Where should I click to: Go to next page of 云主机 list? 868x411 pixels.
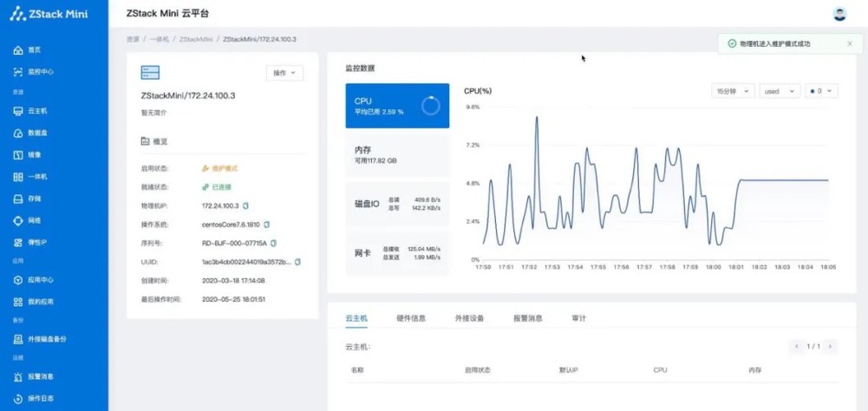tap(830, 347)
